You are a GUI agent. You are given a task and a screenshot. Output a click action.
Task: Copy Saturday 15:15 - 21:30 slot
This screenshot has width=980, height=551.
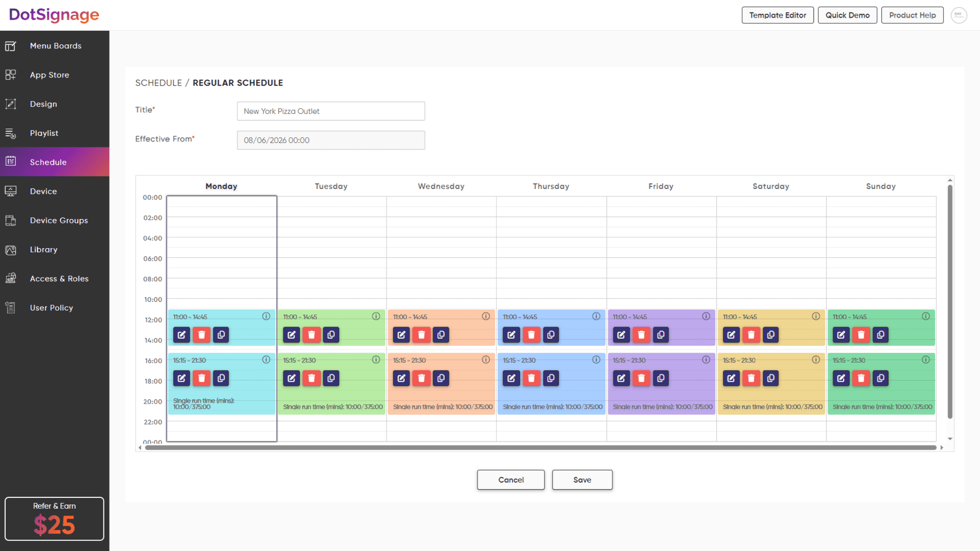(771, 378)
